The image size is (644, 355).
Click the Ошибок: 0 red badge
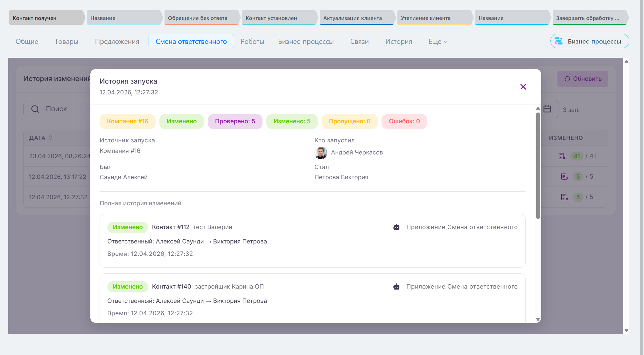pyautogui.click(x=404, y=121)
